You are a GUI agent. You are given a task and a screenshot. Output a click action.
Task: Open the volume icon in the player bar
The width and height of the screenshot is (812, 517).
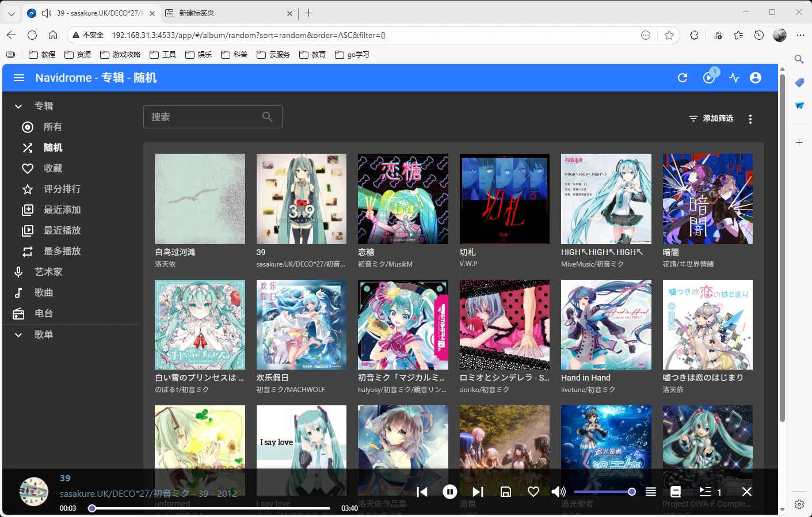pos(558,491)
